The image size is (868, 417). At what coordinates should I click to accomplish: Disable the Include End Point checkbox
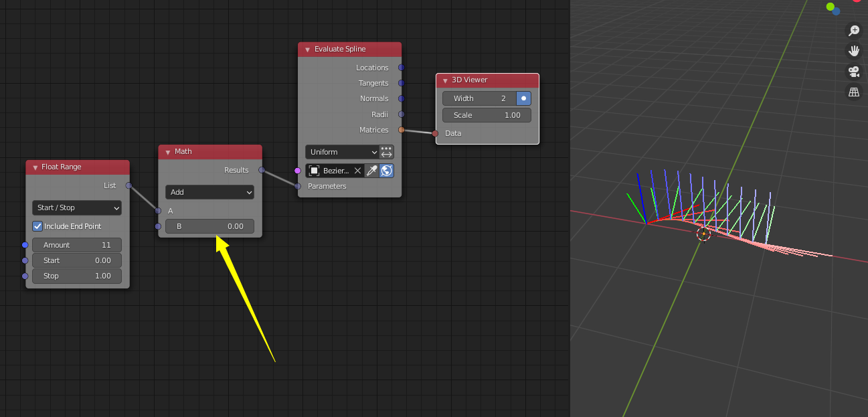[37, 226]
